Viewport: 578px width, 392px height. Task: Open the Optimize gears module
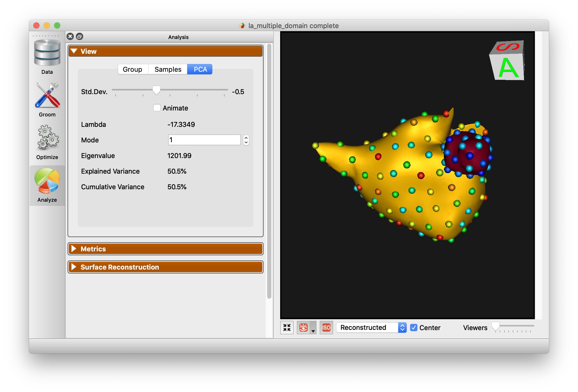47,142
